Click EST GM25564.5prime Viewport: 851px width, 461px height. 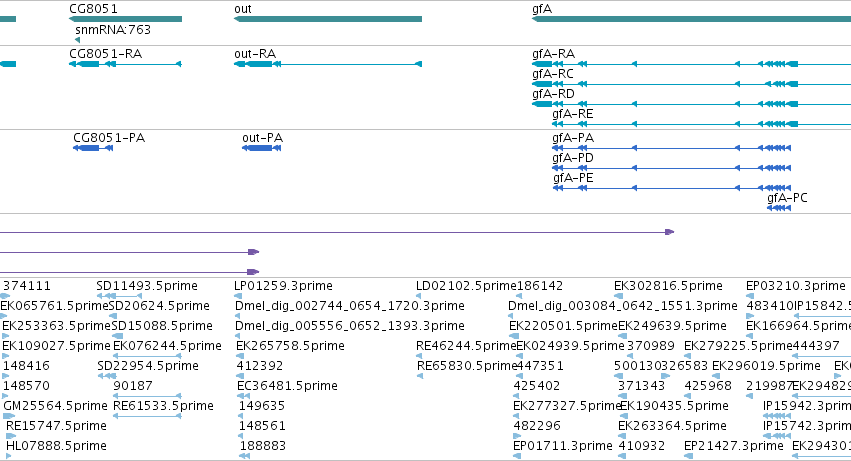click(55, 406)
